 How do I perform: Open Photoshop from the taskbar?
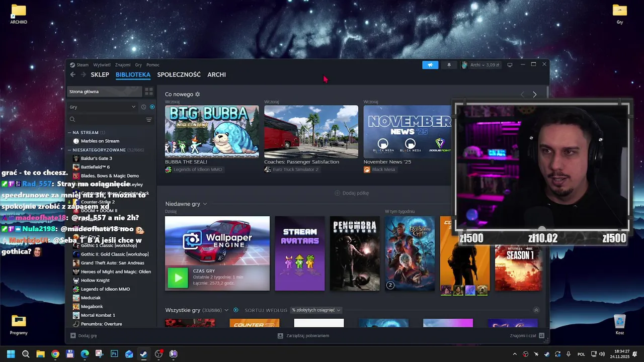114,354
